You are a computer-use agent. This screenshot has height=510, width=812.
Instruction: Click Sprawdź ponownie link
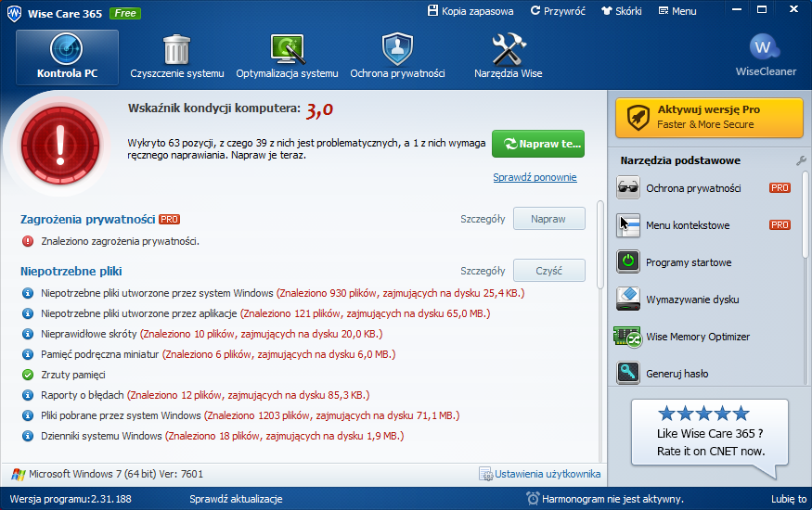[535, 177]
